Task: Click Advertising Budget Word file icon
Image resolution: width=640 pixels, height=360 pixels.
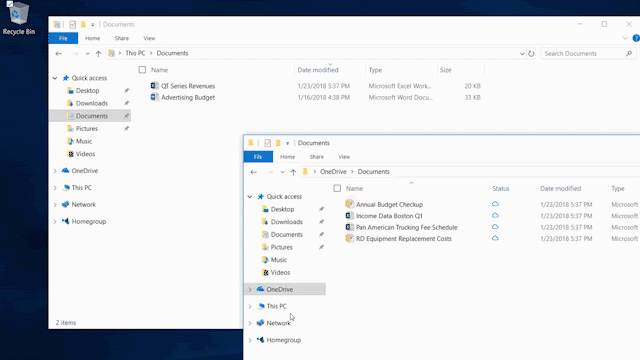Action: 155,97
